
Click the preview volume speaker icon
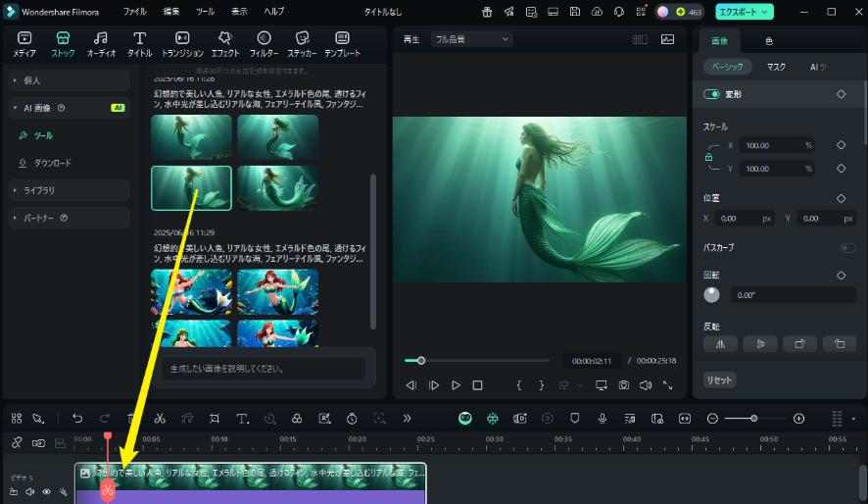click(x=646, y=385)
